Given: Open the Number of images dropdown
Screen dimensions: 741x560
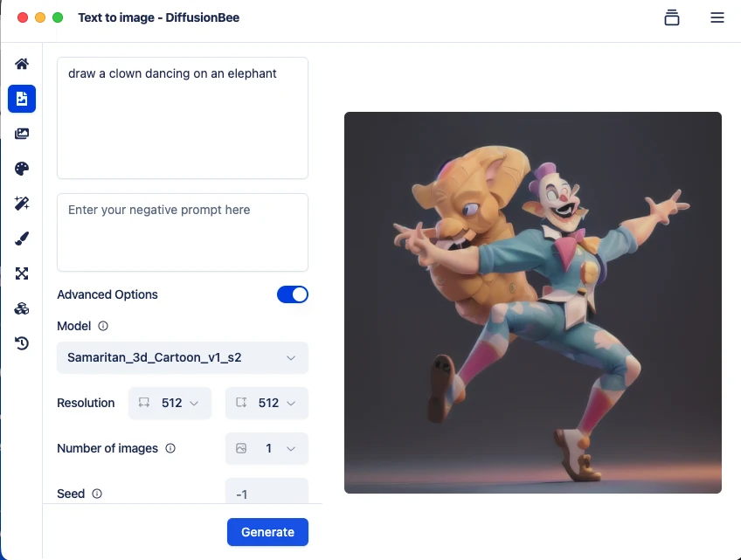Looking at the screenshot, I should point(267,448).
